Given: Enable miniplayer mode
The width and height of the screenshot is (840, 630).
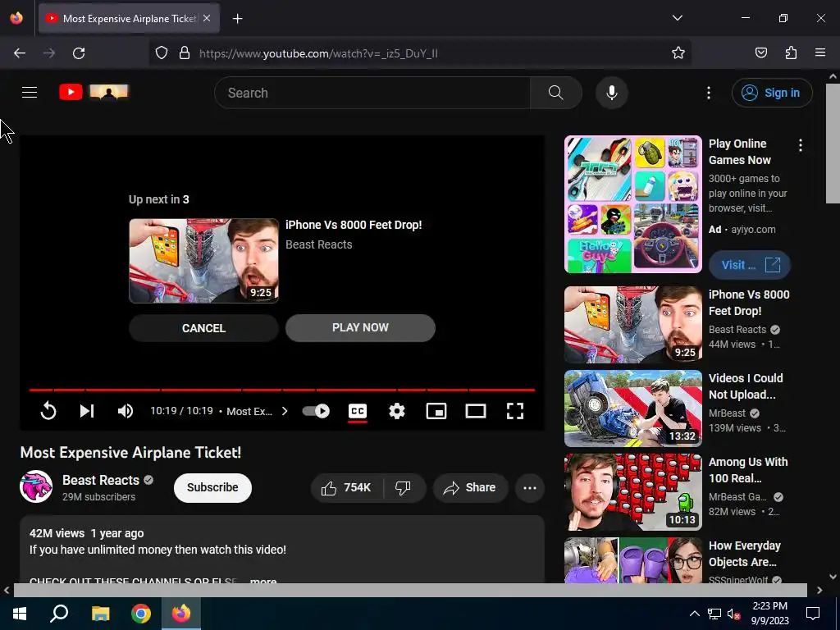Looking at the screenshot, I should pyautogui.click(x=436, y=411).
